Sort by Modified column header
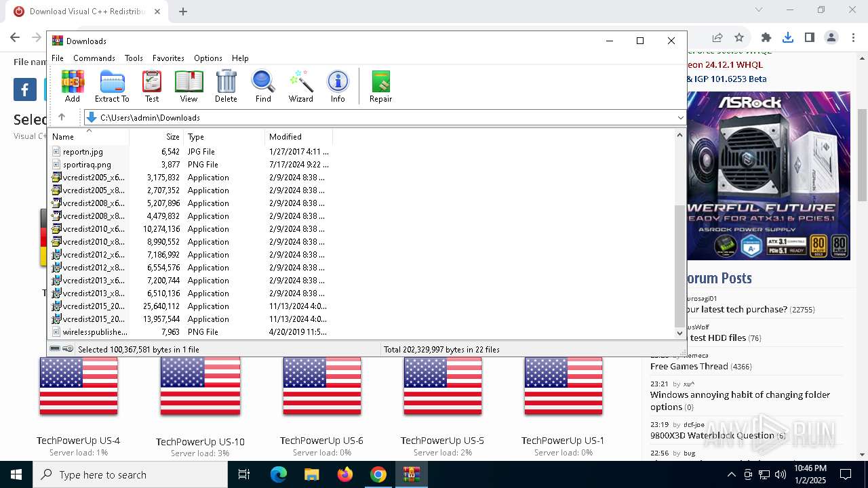Image resolution: width=868 pixels, height=488 pixels. 299,136
